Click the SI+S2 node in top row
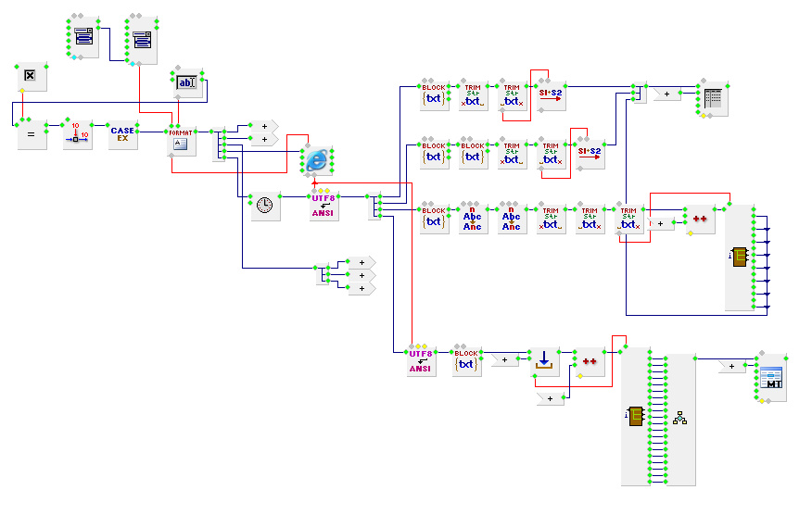Image resolution: width=812 pixels, height=515 pixels. click(x=552, y=95)
